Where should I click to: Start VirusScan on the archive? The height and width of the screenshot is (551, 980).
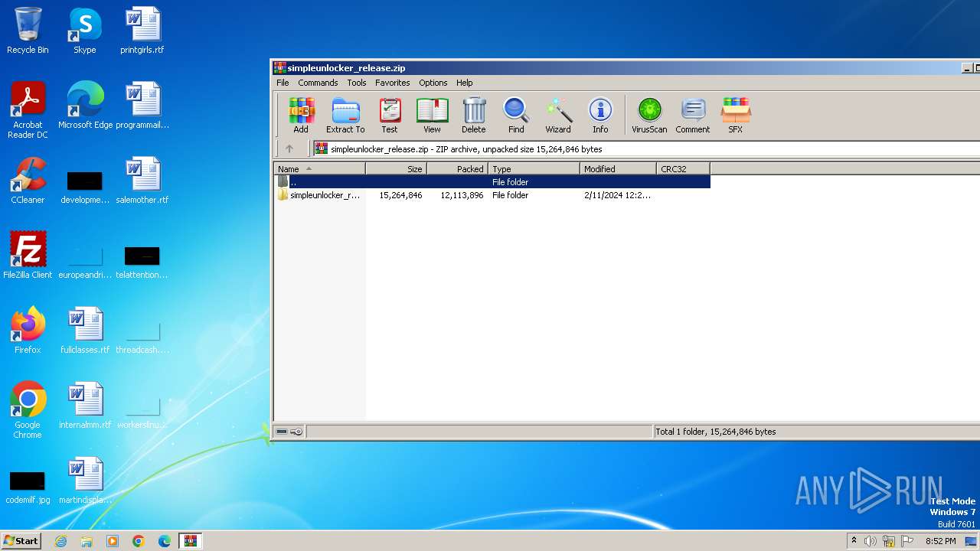point(649,115)
